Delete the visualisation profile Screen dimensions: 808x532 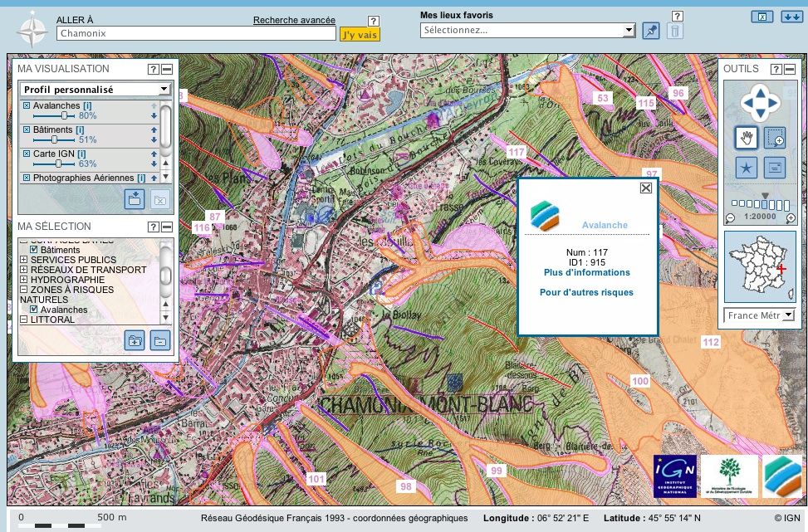[159, 199]
